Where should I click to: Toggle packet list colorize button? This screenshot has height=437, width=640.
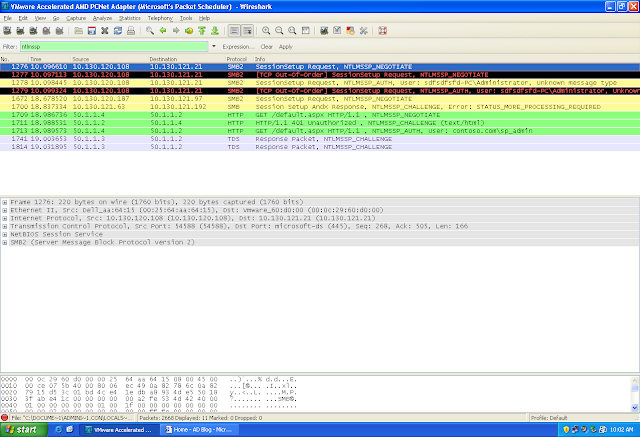tap(234, 31)
